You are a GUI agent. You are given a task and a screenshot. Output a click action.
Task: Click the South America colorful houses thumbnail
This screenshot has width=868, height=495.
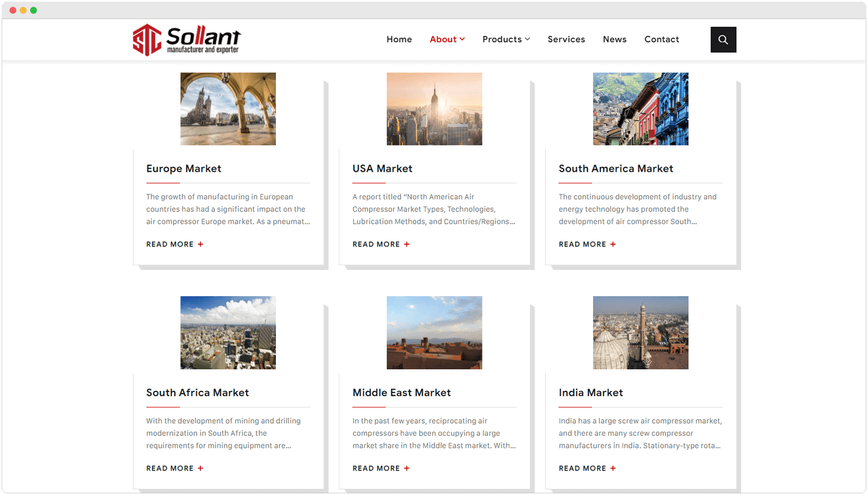click(x=641, y=109)
